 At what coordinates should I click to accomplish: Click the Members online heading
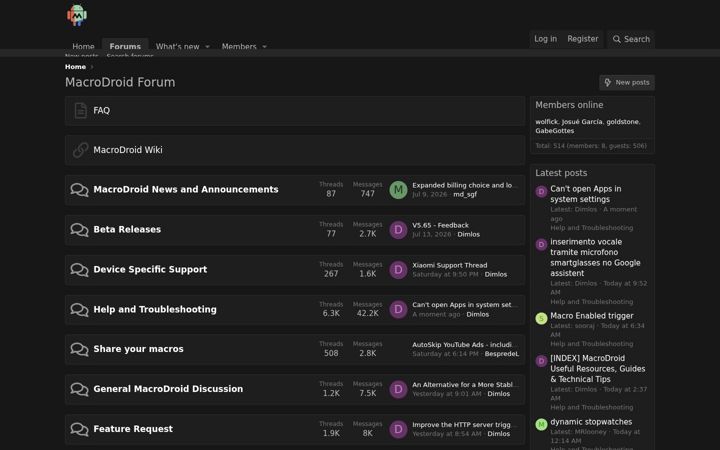569,105
